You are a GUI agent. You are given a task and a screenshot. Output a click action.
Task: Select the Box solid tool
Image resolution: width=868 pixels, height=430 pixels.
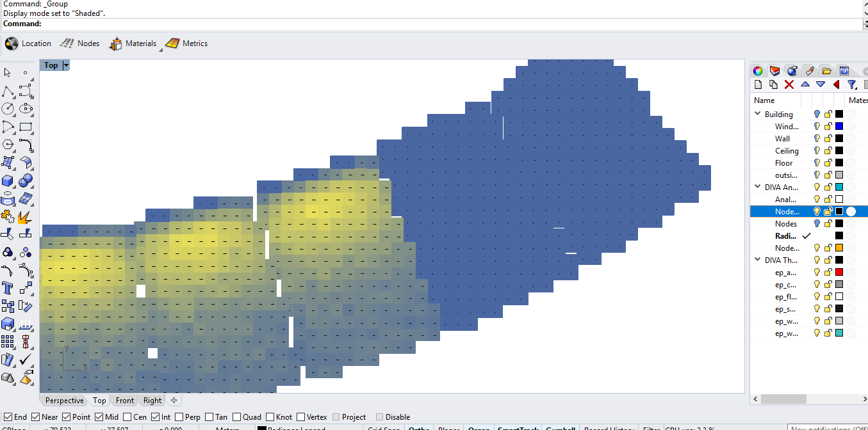[8, 180]
